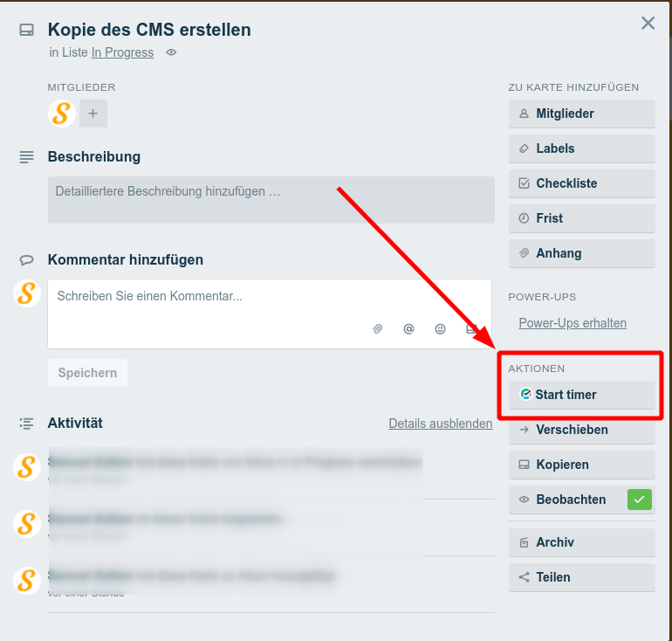672x641 pixels.
Task: Click the Beschreibung heading
Action: [94, 157]
